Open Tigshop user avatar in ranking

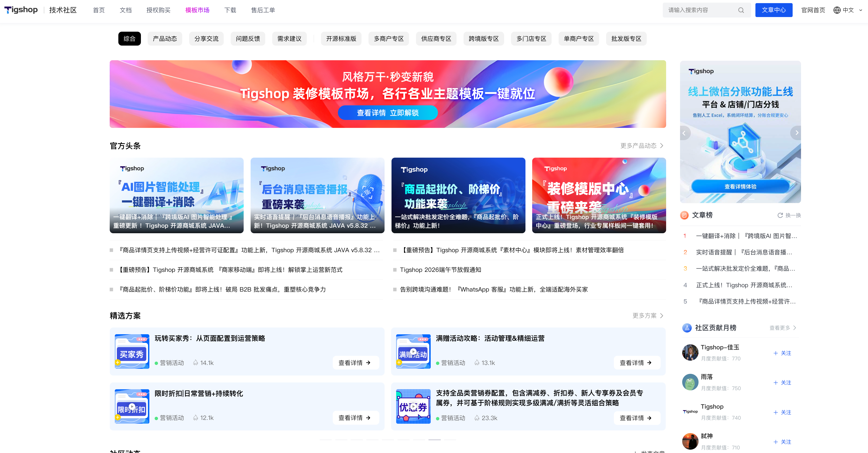(690, 411)
